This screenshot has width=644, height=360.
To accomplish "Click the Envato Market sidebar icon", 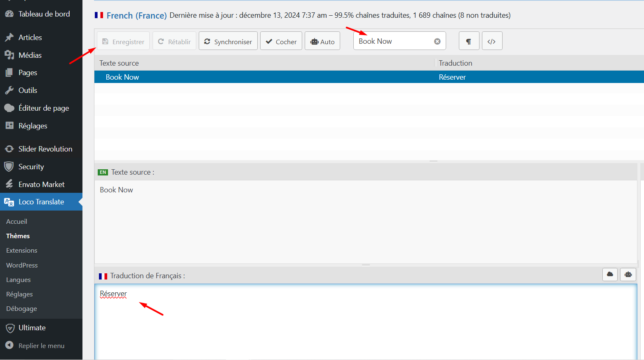I will [x=9, y=185].
